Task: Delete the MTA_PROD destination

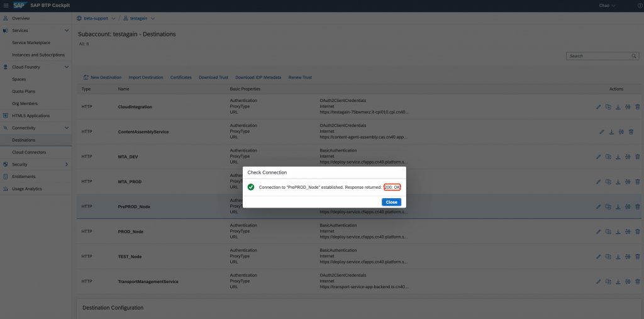Action: 638,182
